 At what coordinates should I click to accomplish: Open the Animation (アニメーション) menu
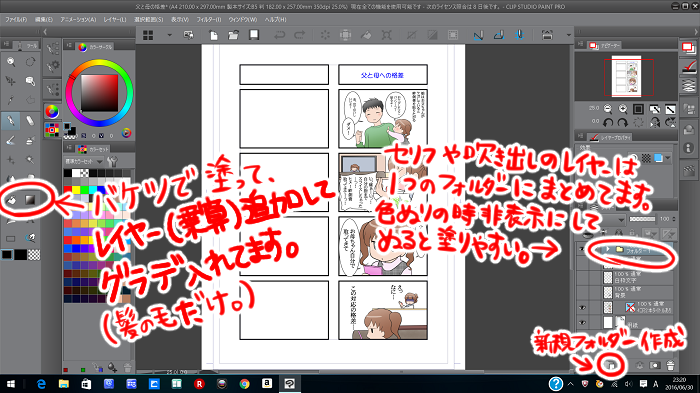[78, 20]
